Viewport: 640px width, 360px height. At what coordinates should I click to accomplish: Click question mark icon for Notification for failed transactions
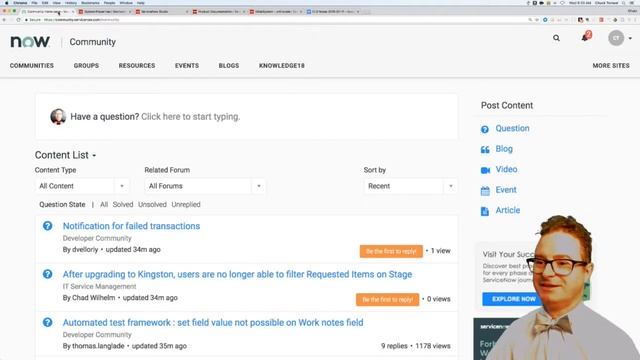tap(47, 226)
